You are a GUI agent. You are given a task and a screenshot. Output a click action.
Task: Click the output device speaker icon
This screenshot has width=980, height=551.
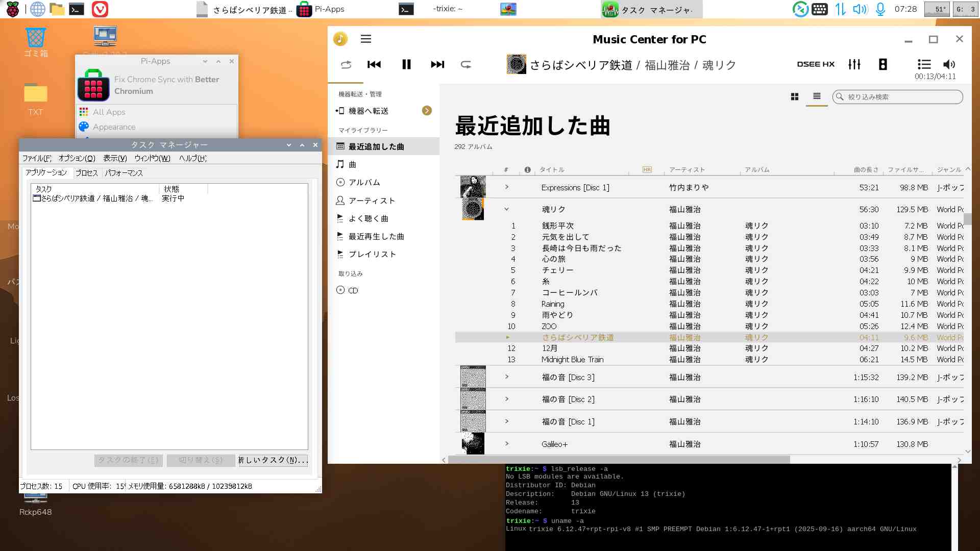(883, 64)
